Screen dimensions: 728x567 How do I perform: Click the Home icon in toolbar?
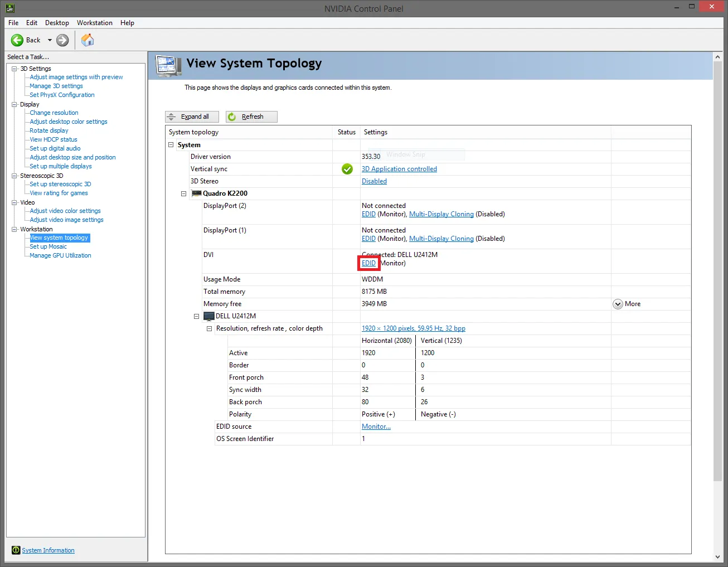click(x=88, y=40)
